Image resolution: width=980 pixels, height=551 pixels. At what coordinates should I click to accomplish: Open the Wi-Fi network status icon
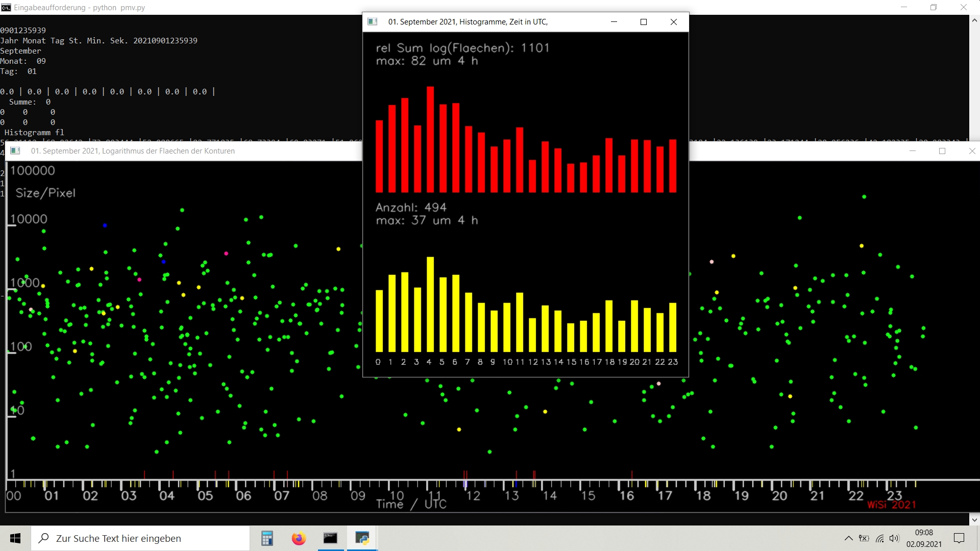[x=879, y=538]
